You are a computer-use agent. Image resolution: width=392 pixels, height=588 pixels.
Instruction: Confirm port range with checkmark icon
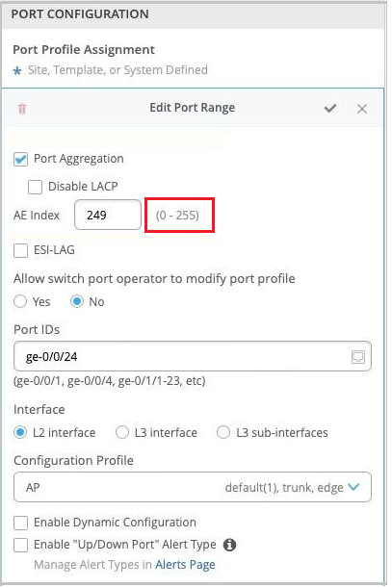330,109
